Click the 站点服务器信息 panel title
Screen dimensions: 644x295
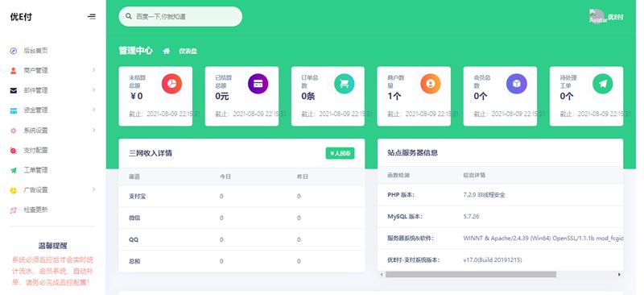click(412, 152)
